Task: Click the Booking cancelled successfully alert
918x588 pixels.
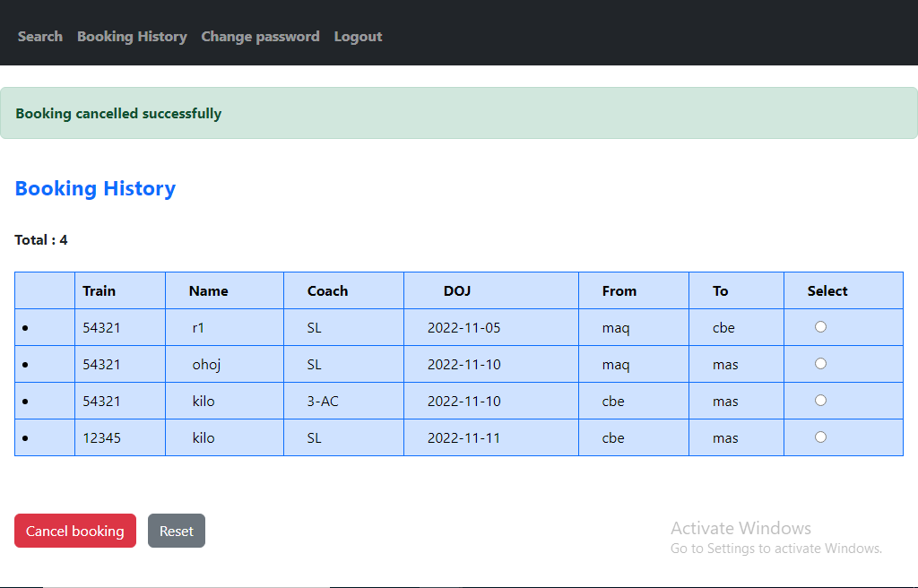Action: click(459, 113)
